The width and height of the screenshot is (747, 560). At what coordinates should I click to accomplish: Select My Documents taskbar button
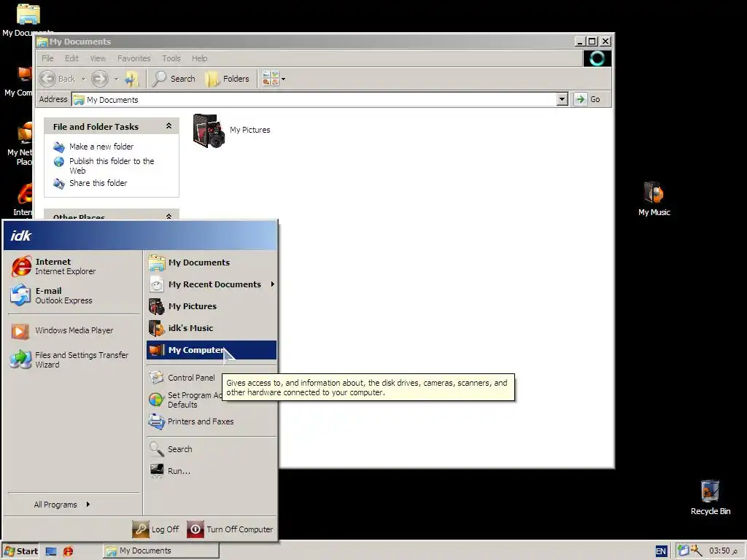161,551
